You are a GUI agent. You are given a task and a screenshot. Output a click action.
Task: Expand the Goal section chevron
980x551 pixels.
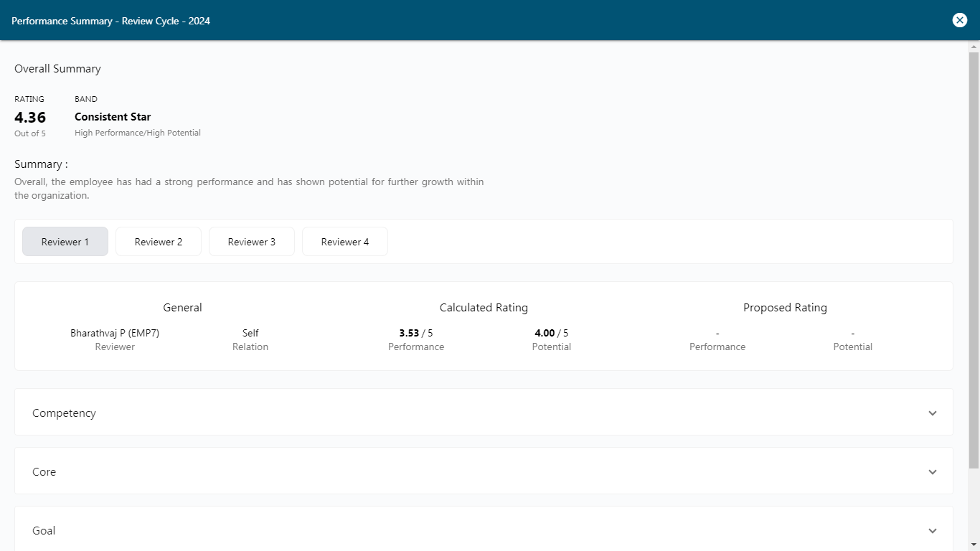click(x=933, y=531)
